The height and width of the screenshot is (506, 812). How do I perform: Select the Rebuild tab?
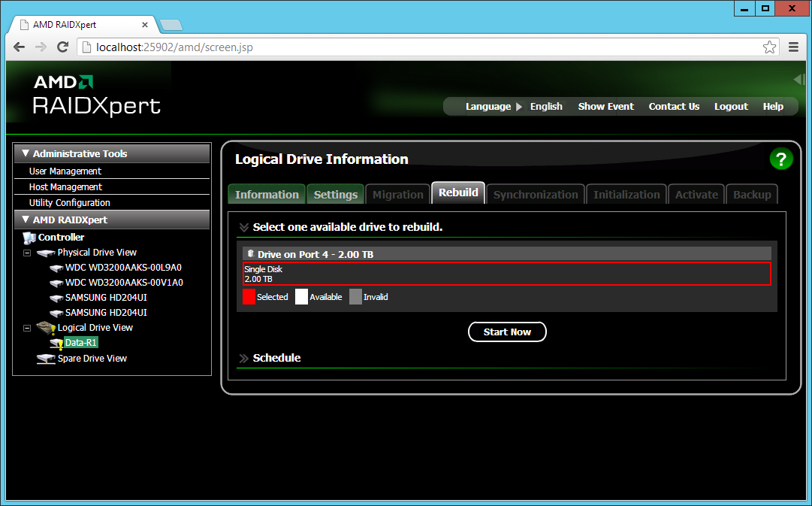[458, 192]
